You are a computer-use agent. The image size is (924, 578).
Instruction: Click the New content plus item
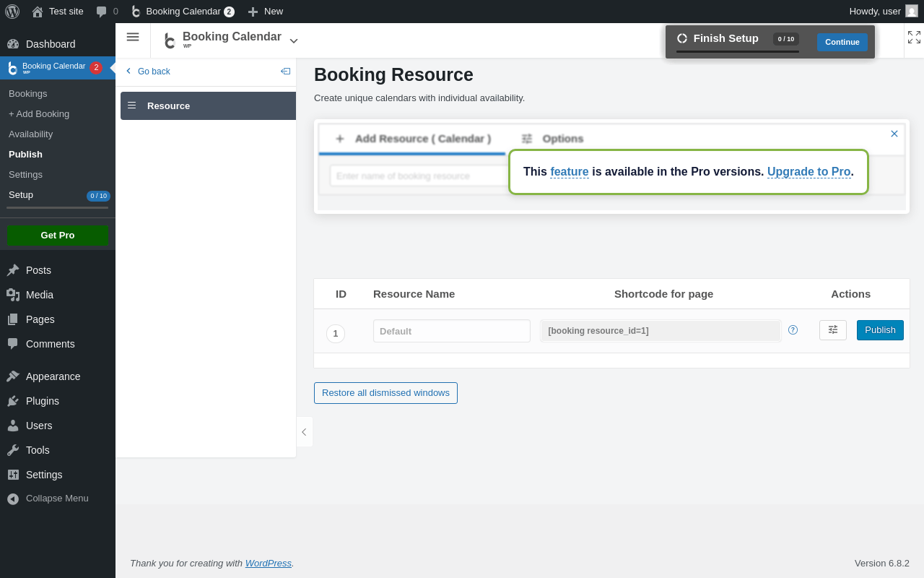265,12
